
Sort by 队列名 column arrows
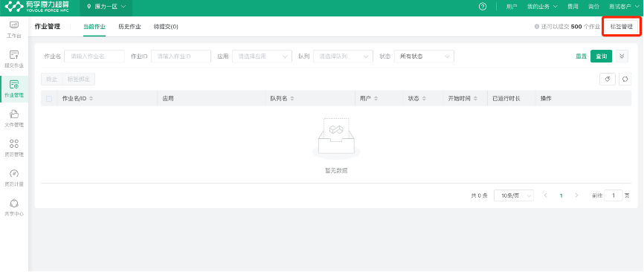292,99
